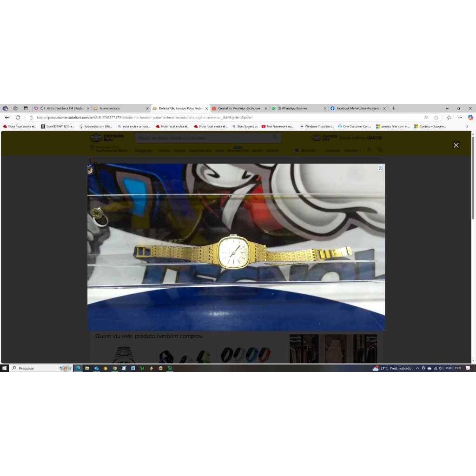Click the visual search icon on watch photo
The image size is (476, 476).
(x=380, y=168)
